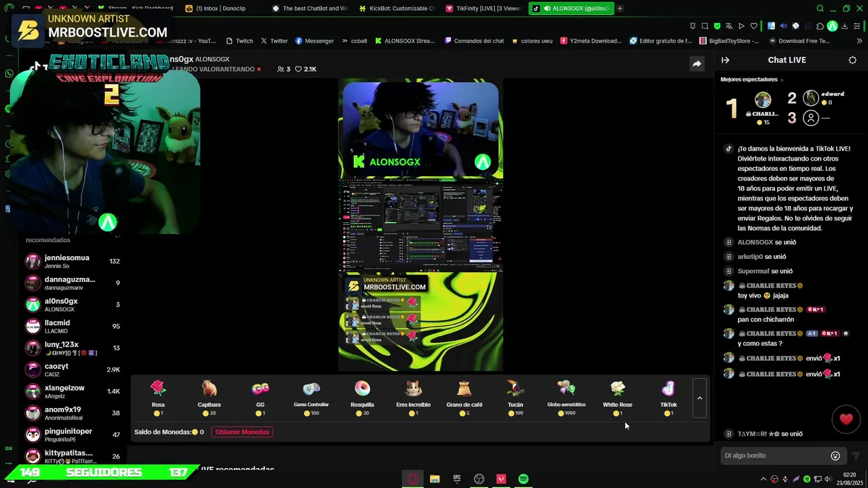Expand the gift list with the up chevron

tap(700, 398)
